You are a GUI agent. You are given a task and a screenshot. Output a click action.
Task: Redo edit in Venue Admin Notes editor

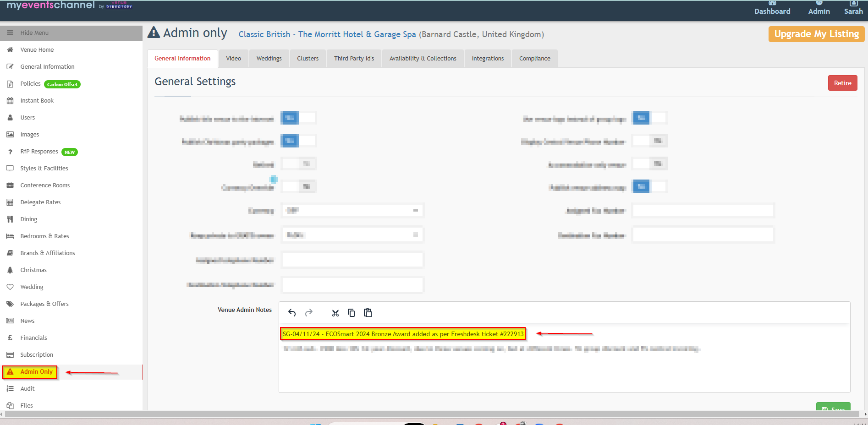[309, 313]
